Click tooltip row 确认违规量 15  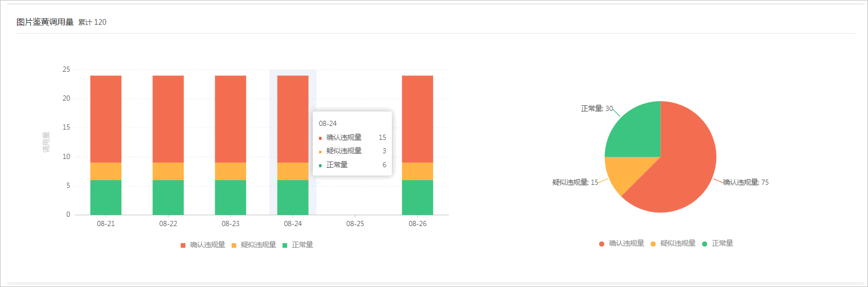(x=353, y=137)
